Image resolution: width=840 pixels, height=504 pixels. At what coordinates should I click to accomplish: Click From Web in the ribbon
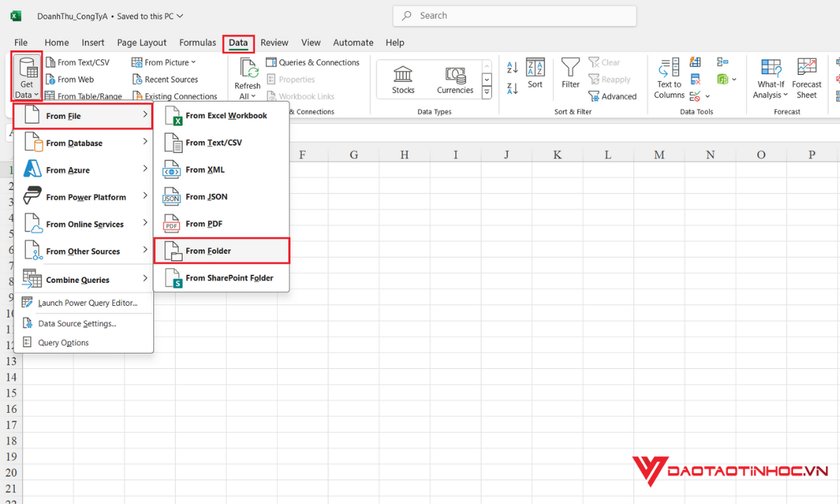[70, 79]
